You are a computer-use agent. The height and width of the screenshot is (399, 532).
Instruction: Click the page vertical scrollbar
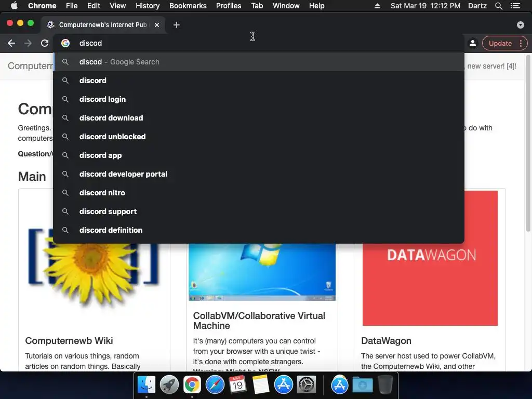528,143
